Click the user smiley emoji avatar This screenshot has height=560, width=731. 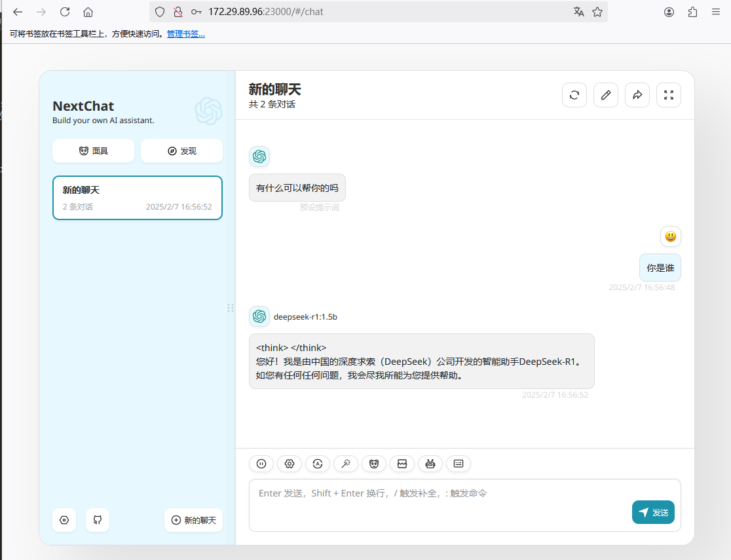click(670, 236)
